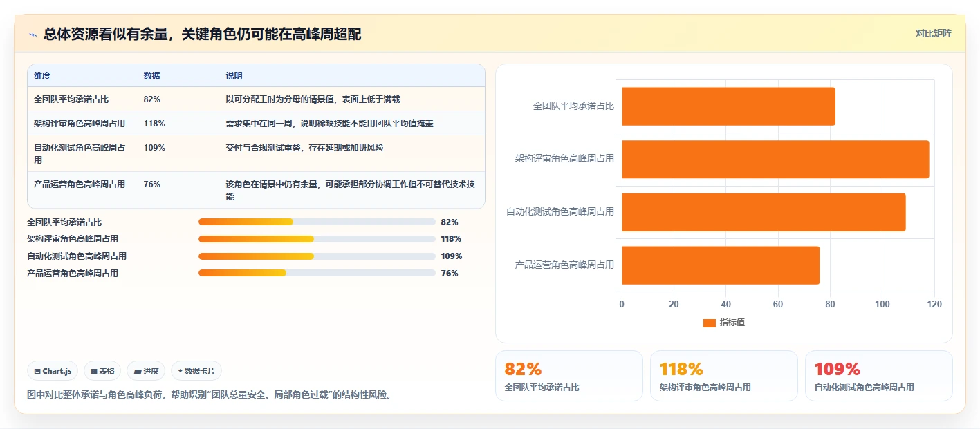Click the 指标值 legend text under the chart
The height and width of the screenshot is (429, 980).
732,323
